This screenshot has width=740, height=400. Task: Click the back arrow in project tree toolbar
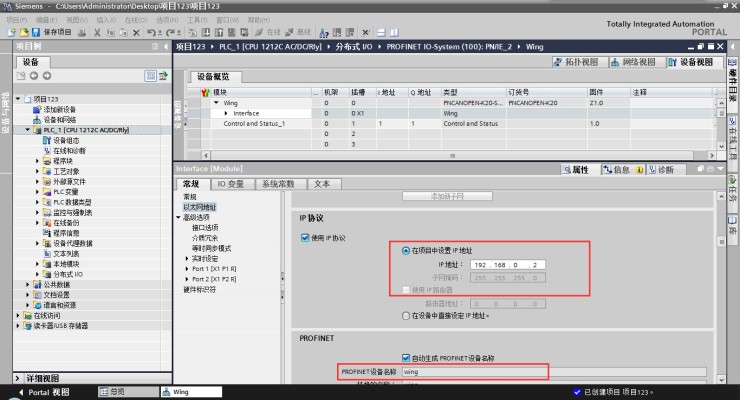pyautogui.click(x=33, y=76)
